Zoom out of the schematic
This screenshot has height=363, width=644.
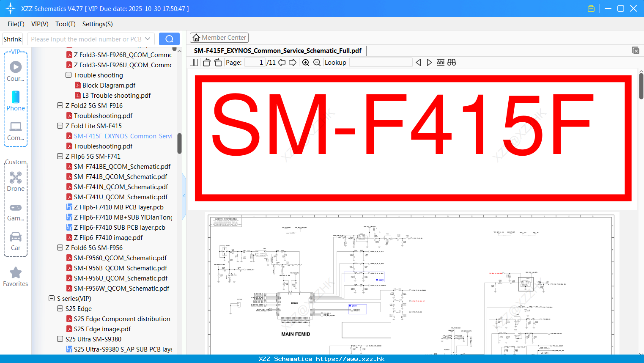click(317, 63)
